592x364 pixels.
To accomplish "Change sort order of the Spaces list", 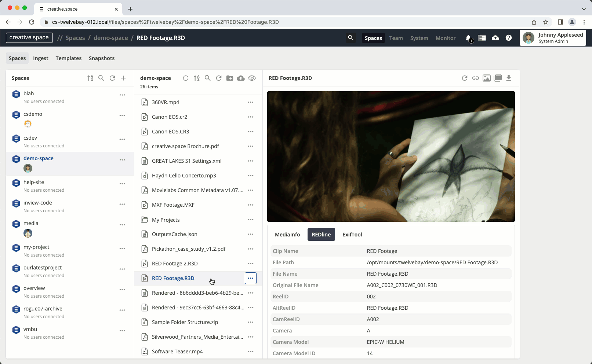I will click(x=90, y=78).
